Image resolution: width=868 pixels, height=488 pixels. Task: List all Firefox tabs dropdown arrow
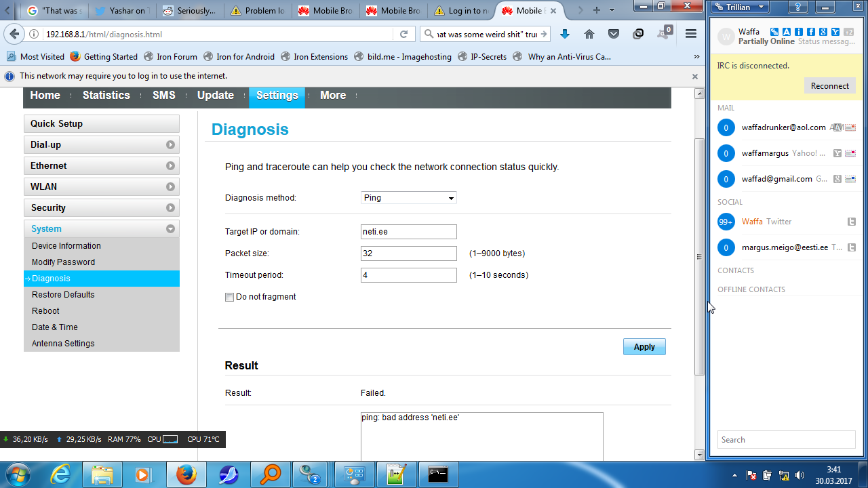pyautogui.click(x=612, y=10)
